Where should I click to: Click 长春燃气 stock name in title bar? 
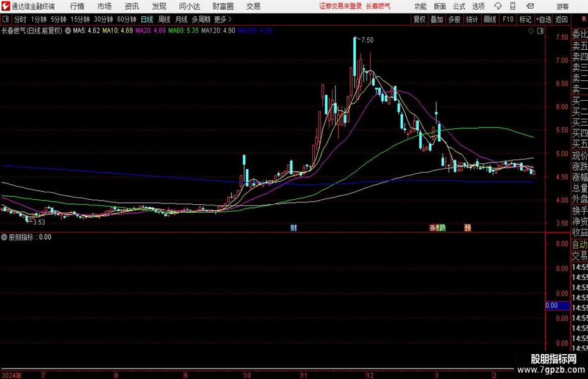(378, 6)
